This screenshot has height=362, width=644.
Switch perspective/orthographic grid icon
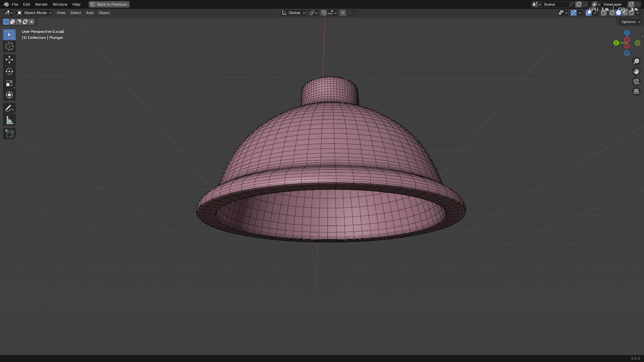[636, 92]
